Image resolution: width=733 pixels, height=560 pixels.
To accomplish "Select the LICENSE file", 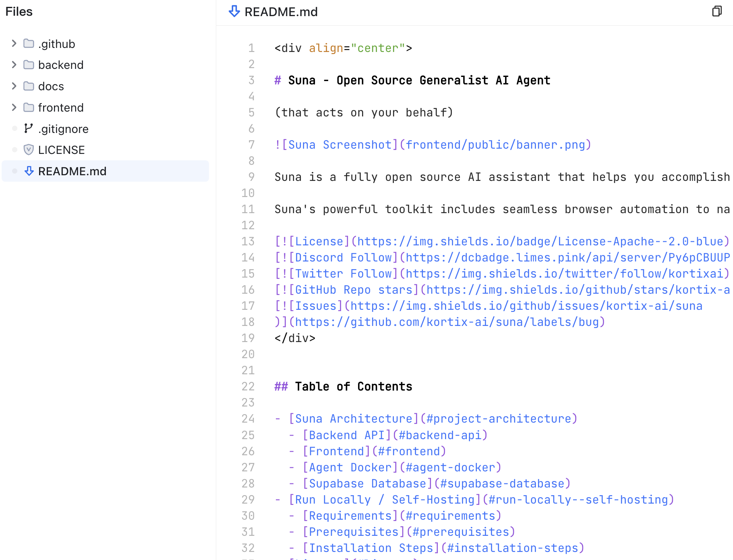I will point(106,150).
